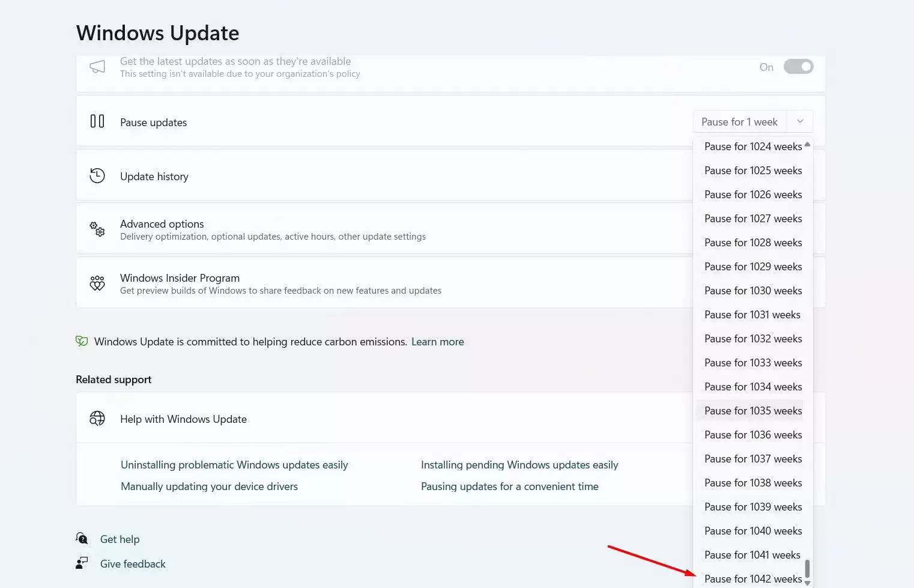Screen dimensions: 914x588
Task: Choose Pause for 1040 weeks
Action: pyautogui.click(x=753, y=531)
